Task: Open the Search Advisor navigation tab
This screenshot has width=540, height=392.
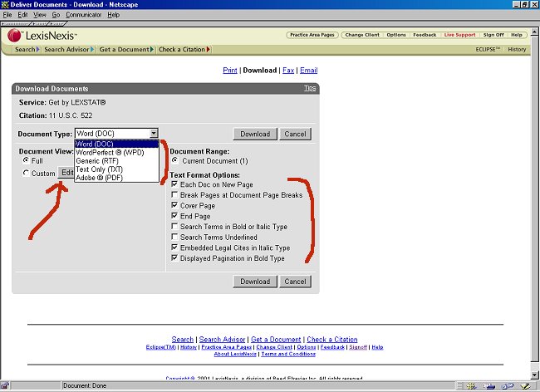Action: [x=68, y=50]
